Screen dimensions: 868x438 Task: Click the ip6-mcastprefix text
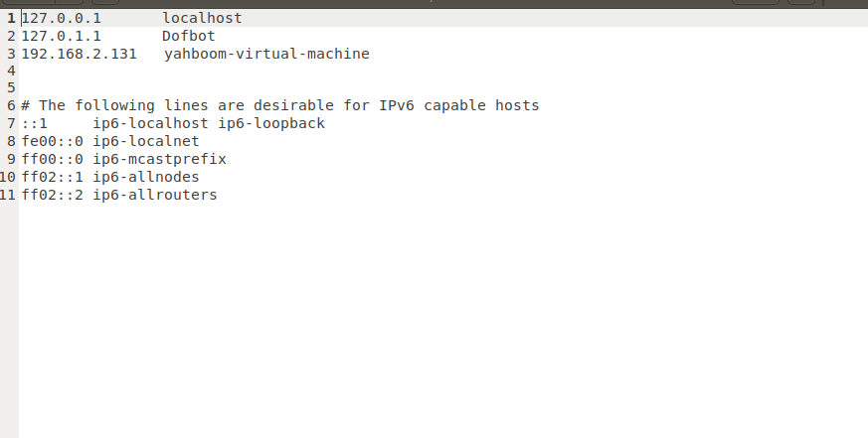(159, 159)
